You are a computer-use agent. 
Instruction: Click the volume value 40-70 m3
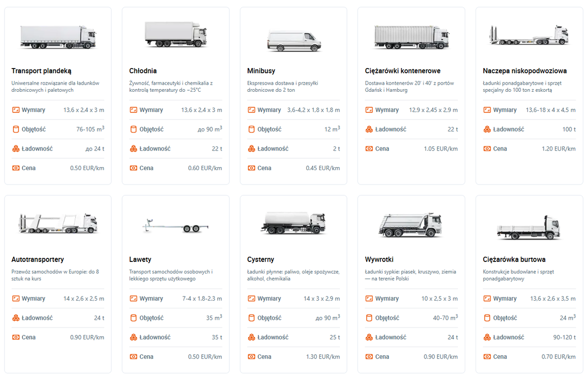click(x=446, y=318)
